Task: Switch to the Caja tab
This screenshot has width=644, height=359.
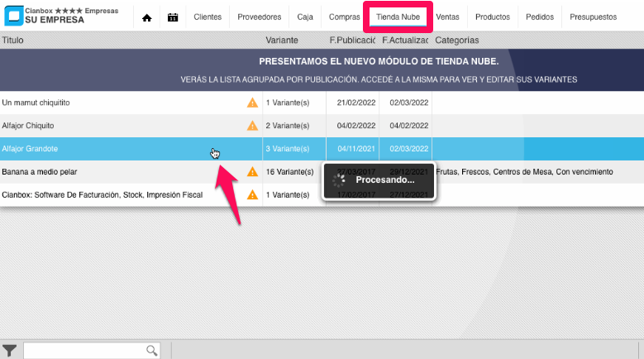Action: click(305, 17)
